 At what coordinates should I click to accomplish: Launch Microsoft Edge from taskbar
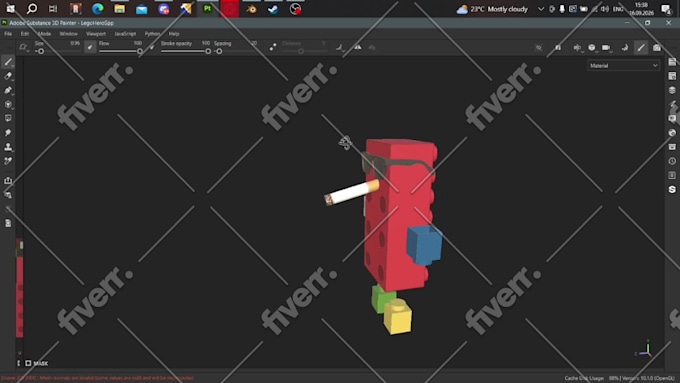click(98, 9)
